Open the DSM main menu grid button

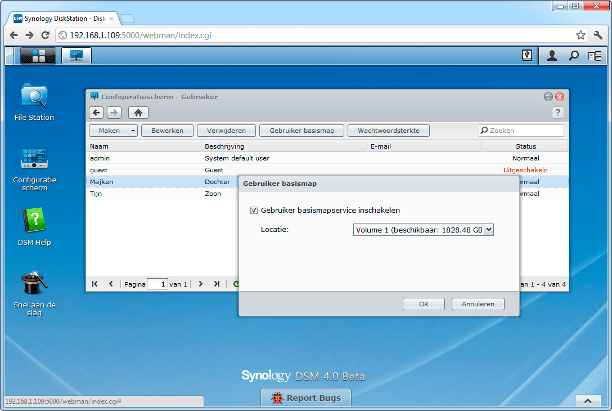pyautogui.click(x=38, y=55)
